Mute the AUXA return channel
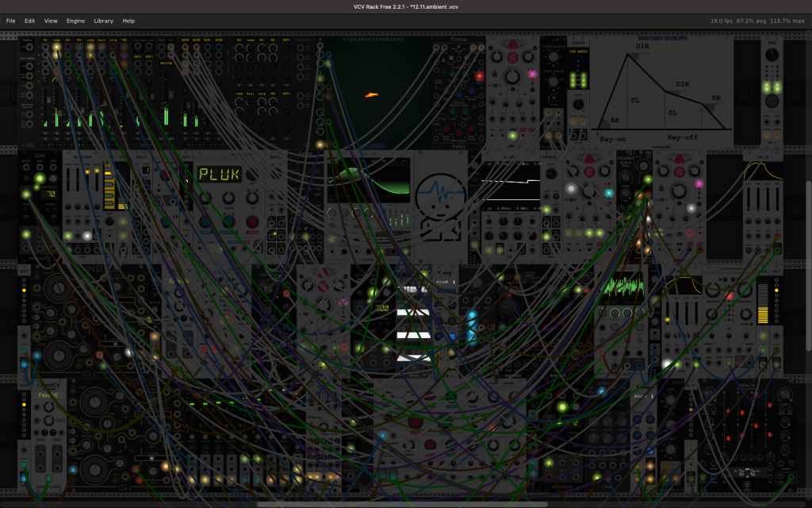 (x=186, y=133)
